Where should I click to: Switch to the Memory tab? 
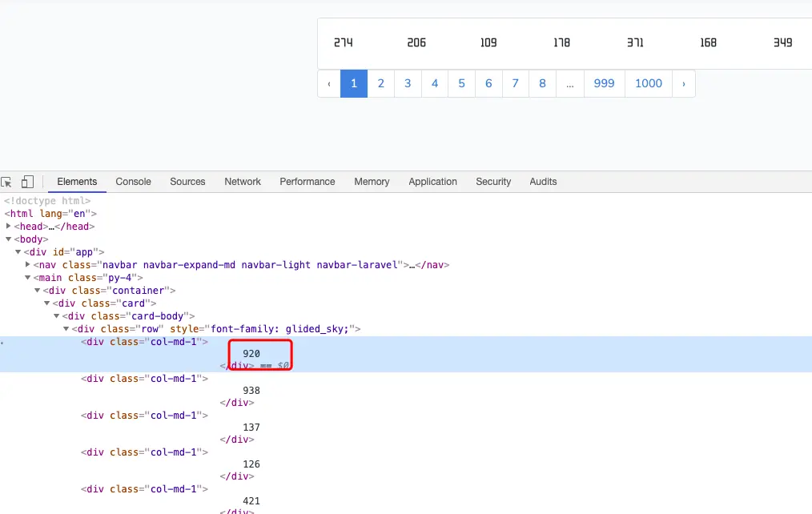(372, 182)
